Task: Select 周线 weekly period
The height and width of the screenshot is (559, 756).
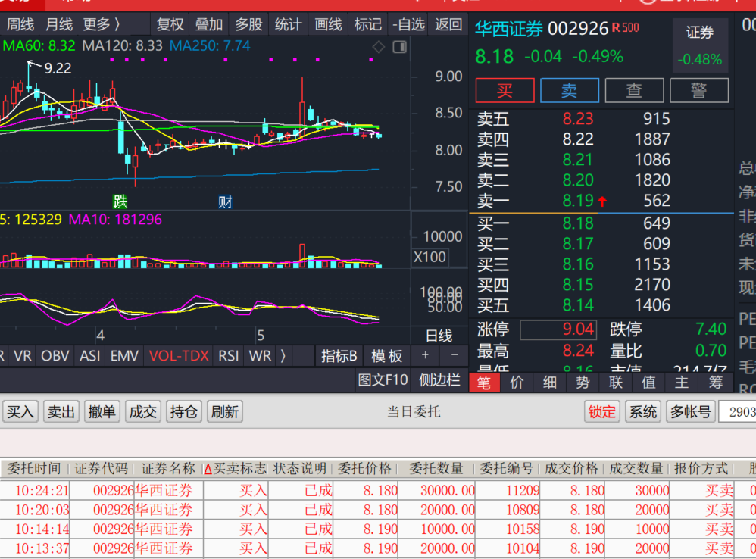Action: 20,24
